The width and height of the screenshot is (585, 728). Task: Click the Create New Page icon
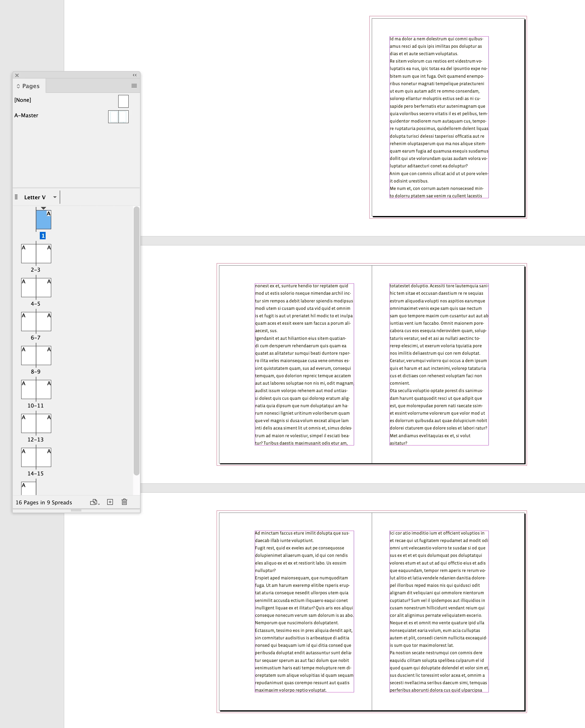click(x=110, y=502)
